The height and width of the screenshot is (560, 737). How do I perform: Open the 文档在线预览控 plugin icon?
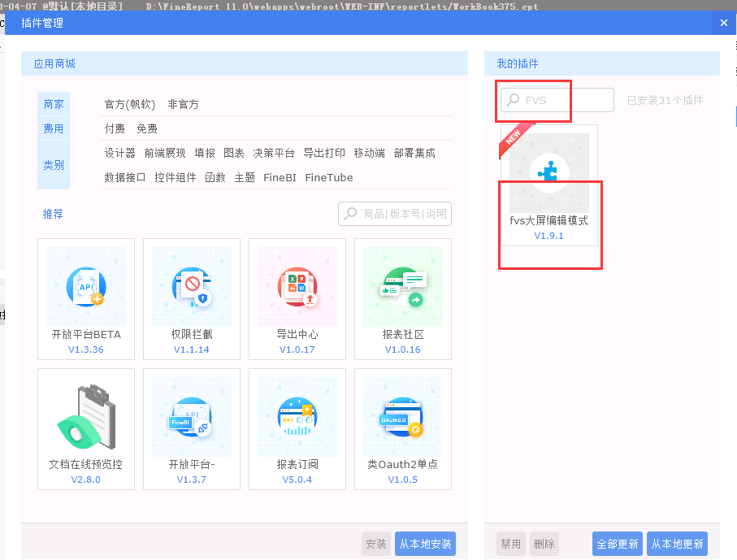click(x=86, y=417)
